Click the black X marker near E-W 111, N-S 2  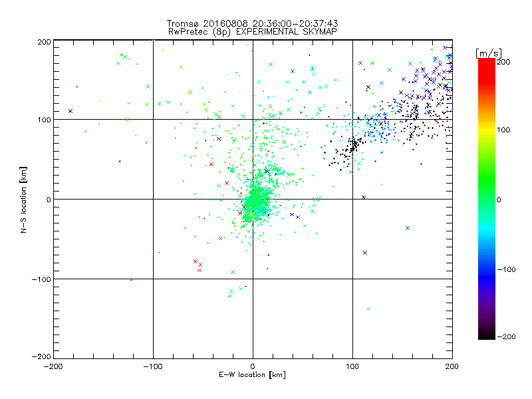tap(364, 197)
